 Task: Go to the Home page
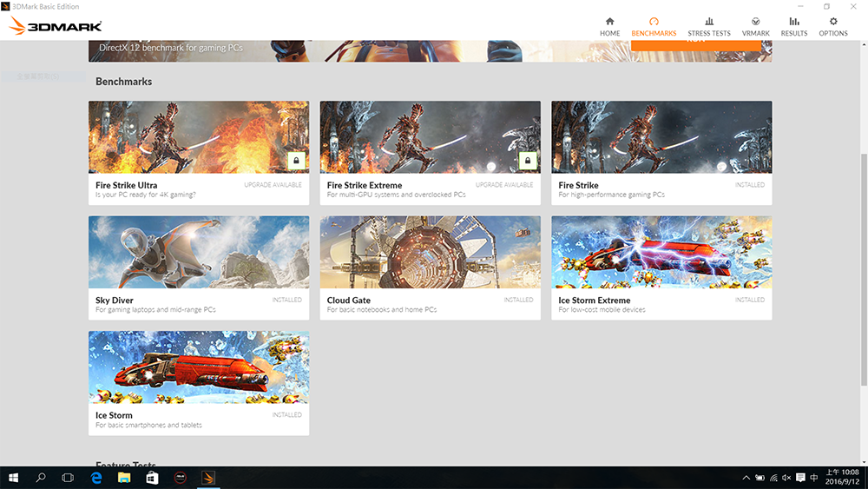[x=609, y=27]
